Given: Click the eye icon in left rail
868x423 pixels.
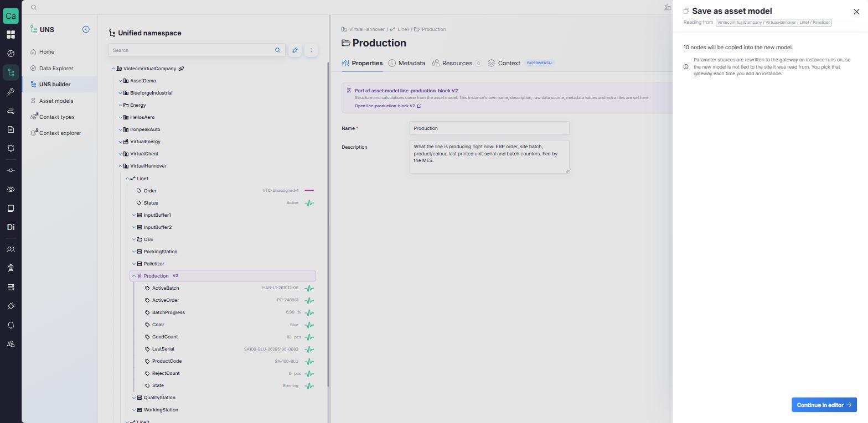Looking at the screenshot, I should [x=11, y=190].
